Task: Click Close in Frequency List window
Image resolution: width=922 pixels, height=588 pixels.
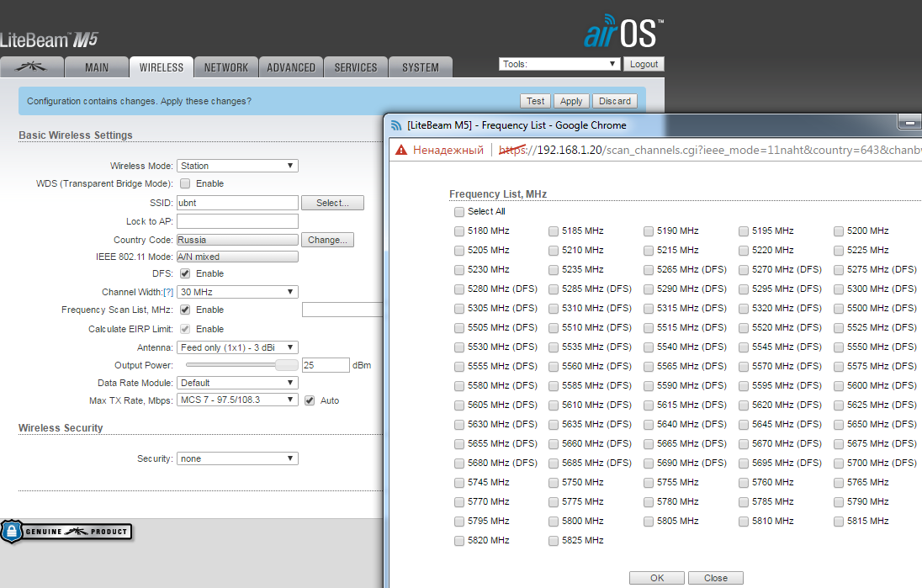Action: coord(716,578)
